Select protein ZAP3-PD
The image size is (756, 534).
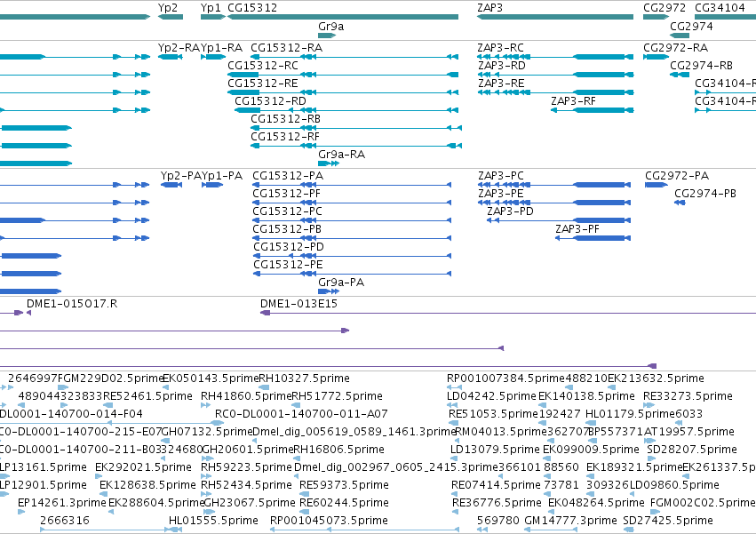[510, 211]
